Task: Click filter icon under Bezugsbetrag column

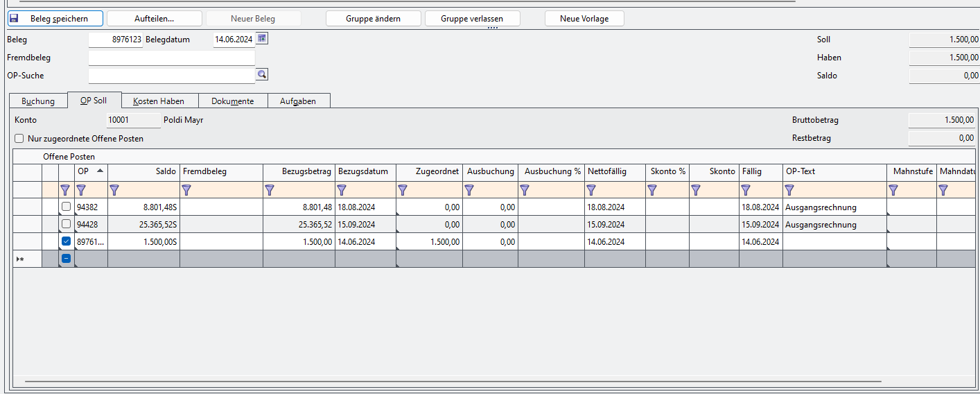Action: pos(270,189)
